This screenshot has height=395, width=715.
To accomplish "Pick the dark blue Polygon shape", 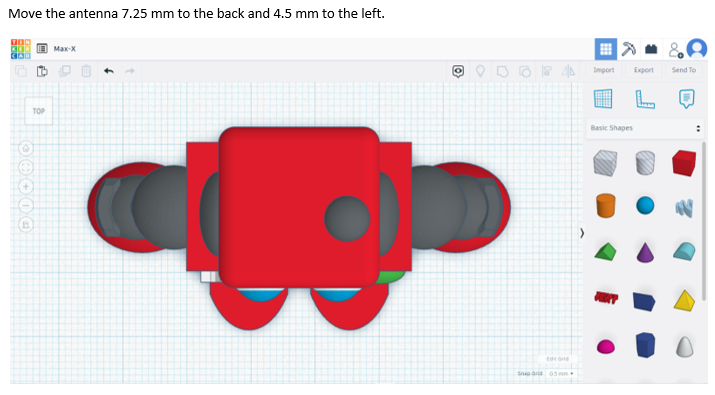I will pyautogui.click(x=645, y=345).
